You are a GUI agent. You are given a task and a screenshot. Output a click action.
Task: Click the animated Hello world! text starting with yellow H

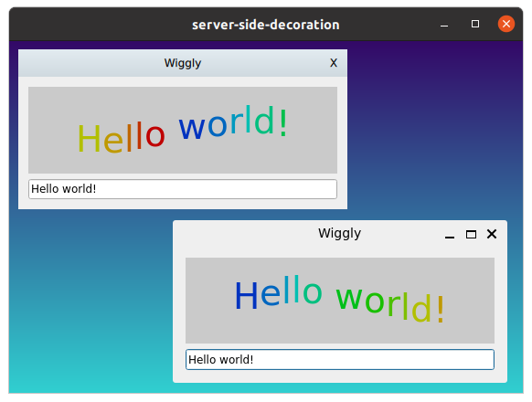[183, 129]
